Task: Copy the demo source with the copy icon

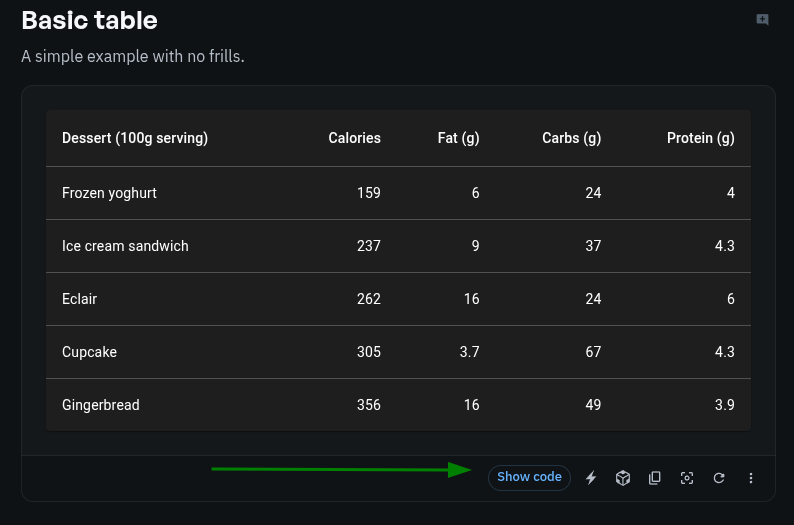Action: click(655, 478)
